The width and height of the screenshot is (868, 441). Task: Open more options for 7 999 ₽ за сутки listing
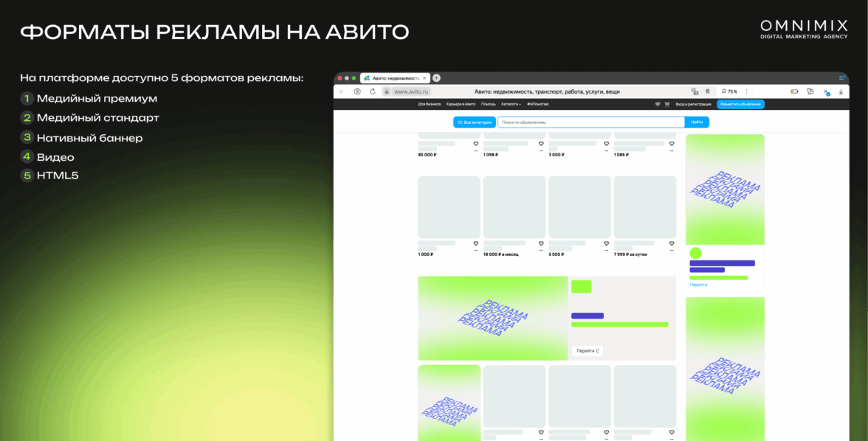tap(672, 250)
